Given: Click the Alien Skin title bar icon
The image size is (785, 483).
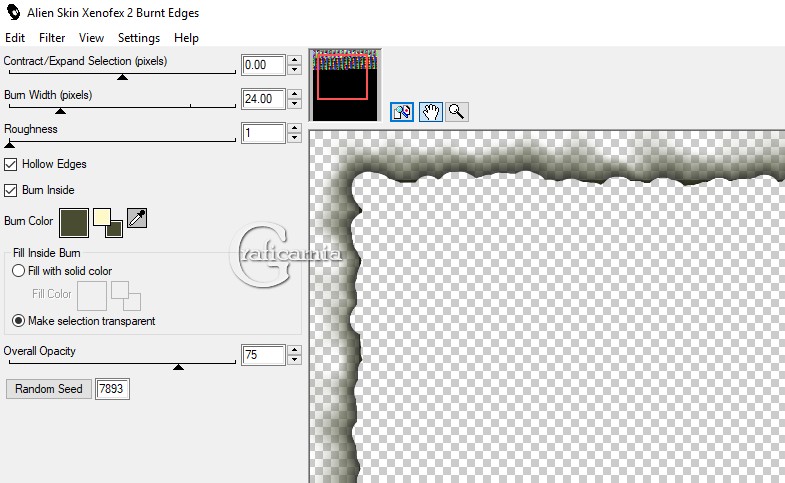Looking at the screenshot, I should click(x=14, y=13).
